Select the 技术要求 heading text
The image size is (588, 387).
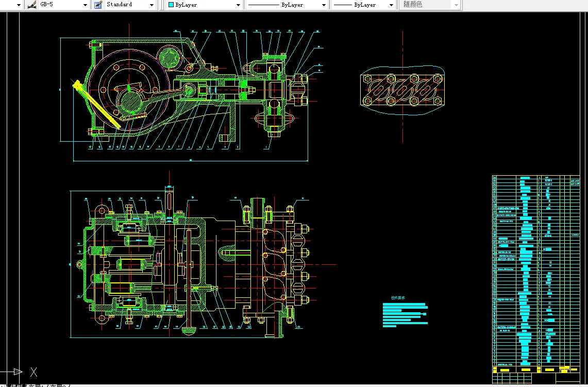(398, 298)
